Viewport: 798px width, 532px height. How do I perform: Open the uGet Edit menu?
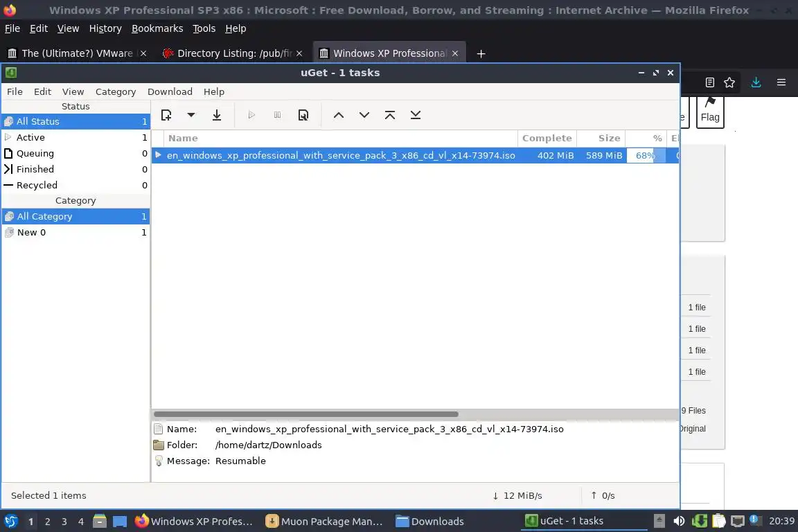tap(42, 91)
